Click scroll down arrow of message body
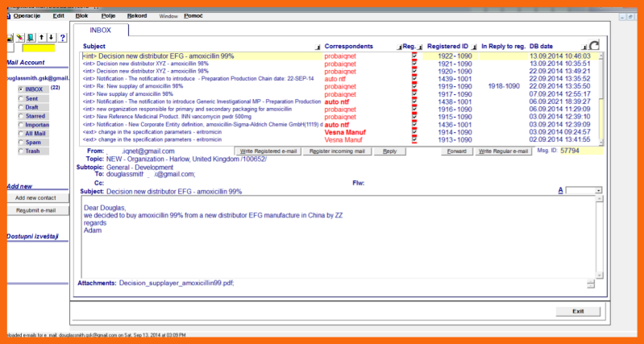Image resolution: width=644 pixels, height=344 pixels. click(x=600, y=275)
